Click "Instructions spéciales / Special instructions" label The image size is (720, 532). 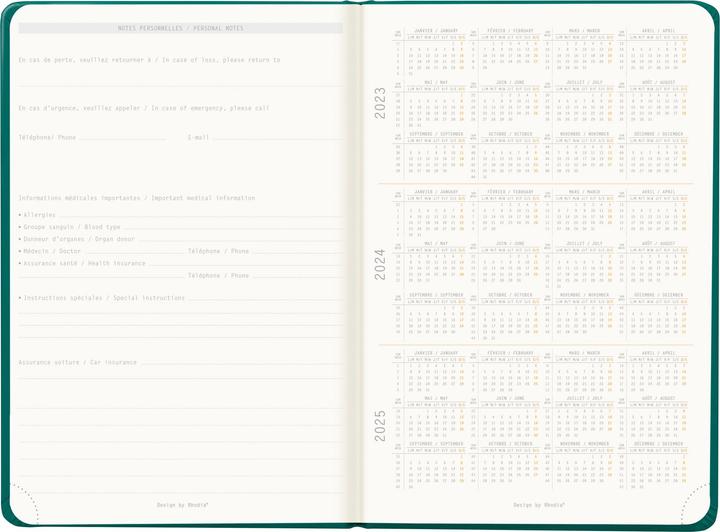click(102, 298)
